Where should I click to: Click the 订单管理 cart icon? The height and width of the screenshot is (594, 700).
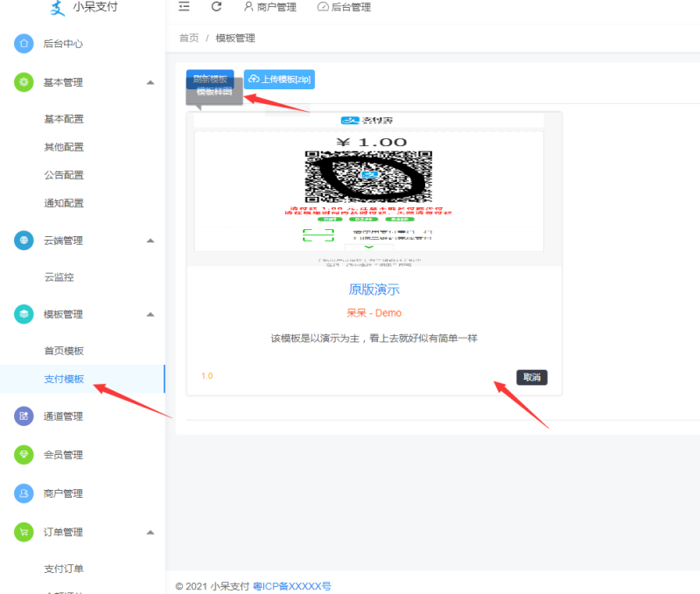[x=24, y=532]
